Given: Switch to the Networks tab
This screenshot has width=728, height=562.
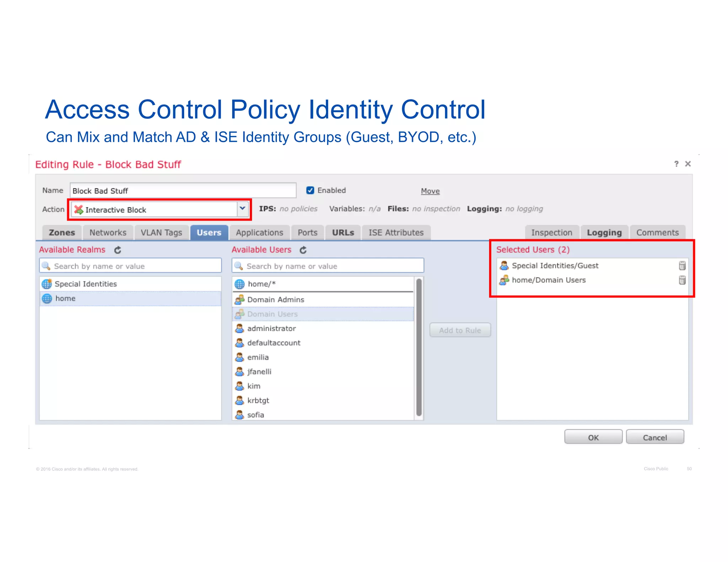Looking at the screenshot, I should click(108, 233).
